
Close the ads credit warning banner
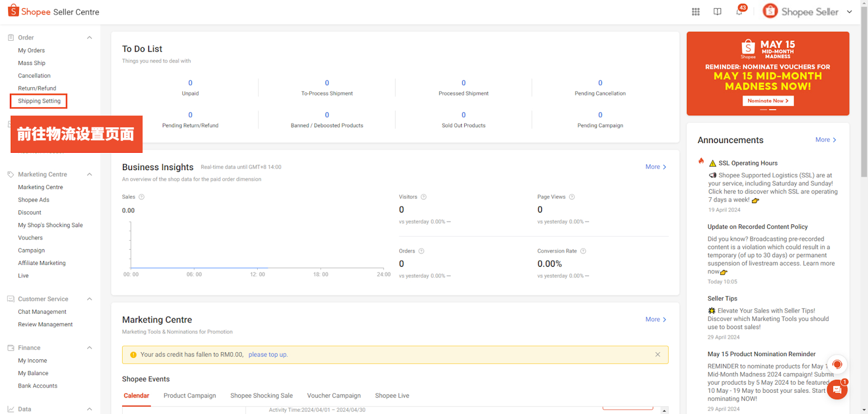click(x=658, y=354)
